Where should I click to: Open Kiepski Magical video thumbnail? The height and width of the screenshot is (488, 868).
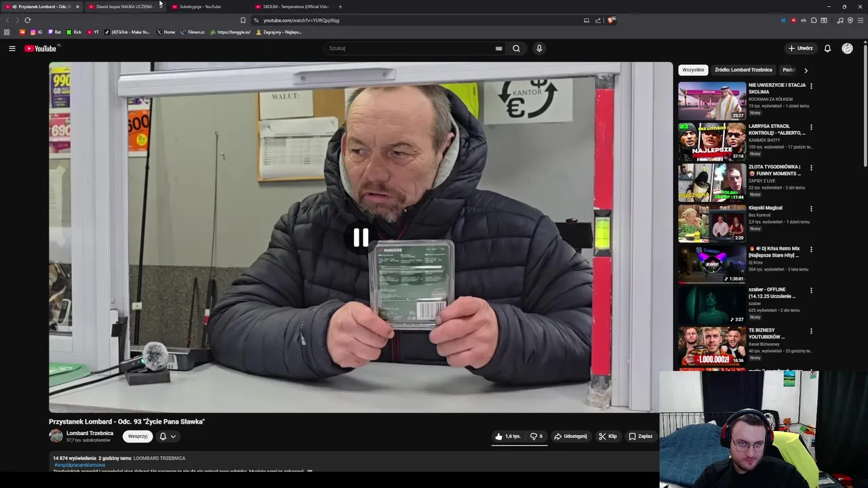(712, 223)
